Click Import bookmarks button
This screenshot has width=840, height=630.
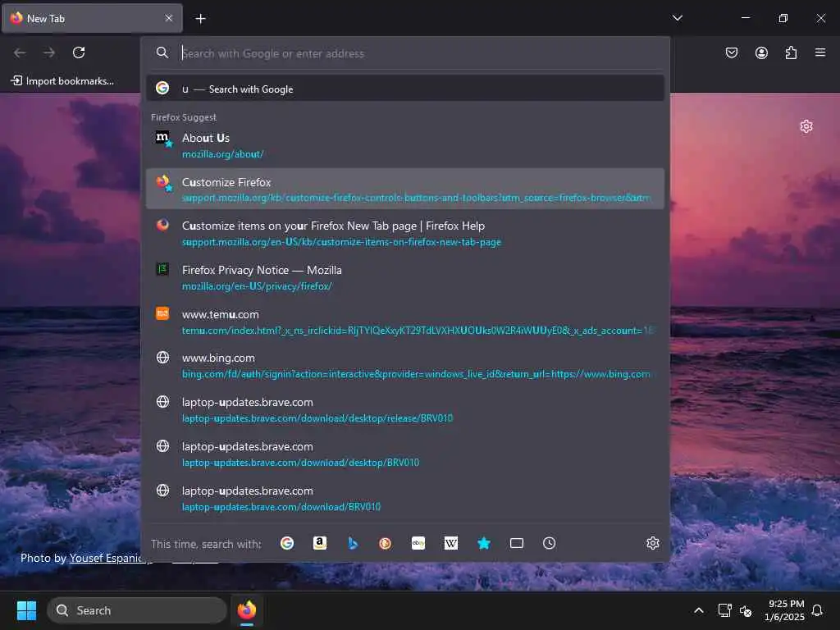click(62, 81)
